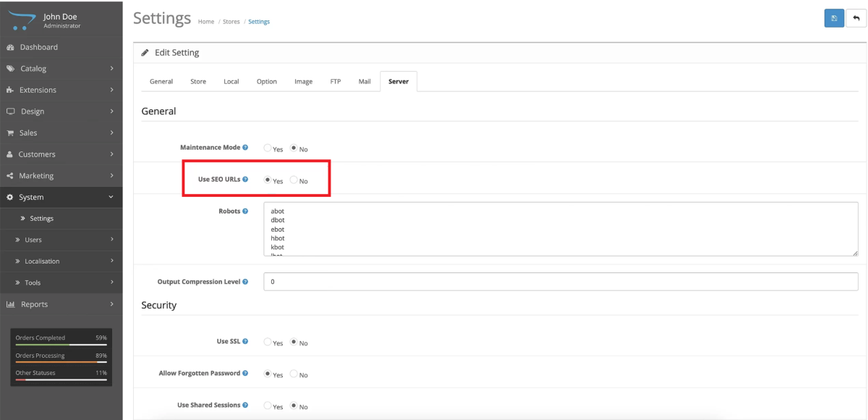Click the System gear icon
This screenshot has width=868, height=420.
(9, 197)
